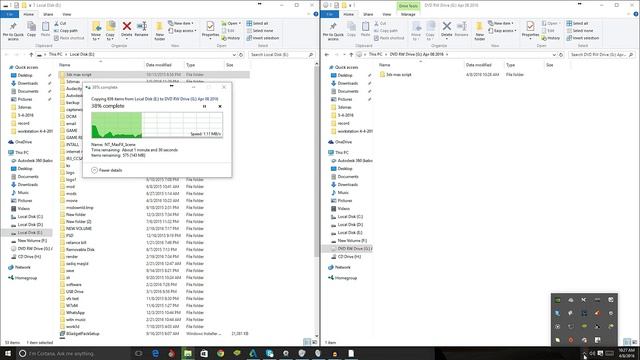The image size is (640, 360).
Task: Click Back arrow in DVD RW Drive window
Action: (327, 54)
